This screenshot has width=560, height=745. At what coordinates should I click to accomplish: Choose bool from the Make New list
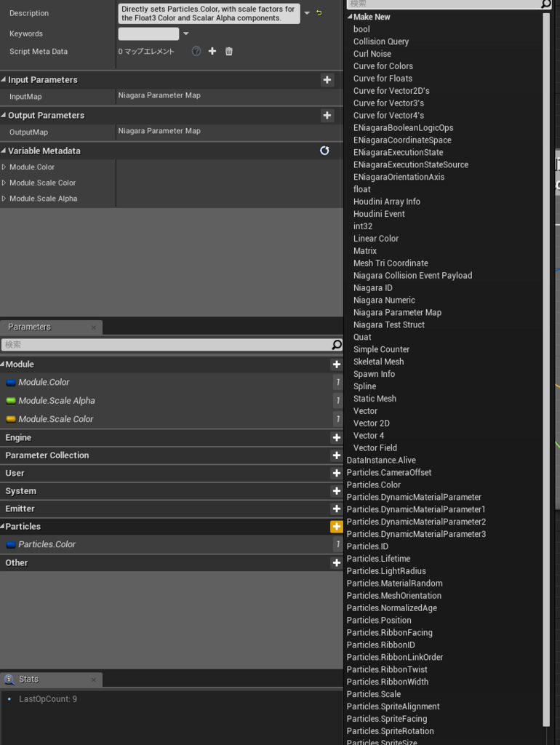tap(361, 29)
